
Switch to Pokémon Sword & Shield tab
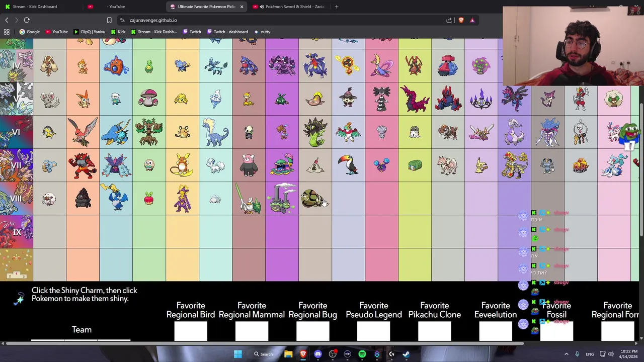click(x=289, y=7)
